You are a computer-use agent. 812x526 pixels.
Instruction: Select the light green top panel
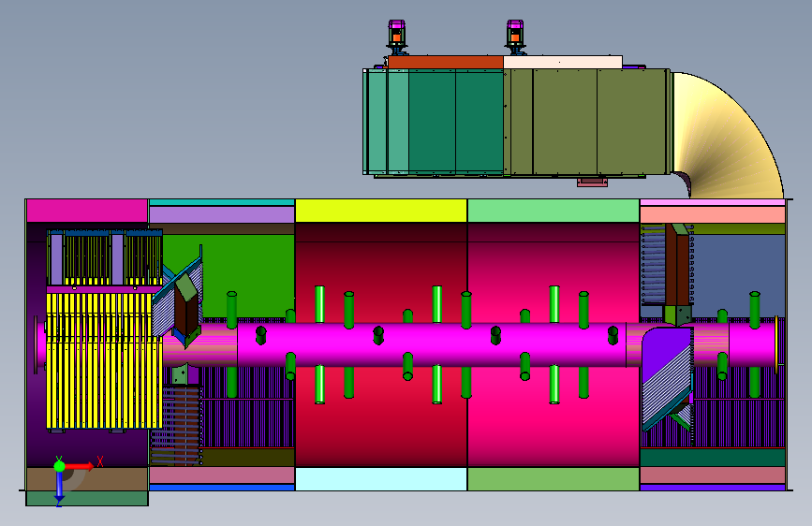pos(554,211)
